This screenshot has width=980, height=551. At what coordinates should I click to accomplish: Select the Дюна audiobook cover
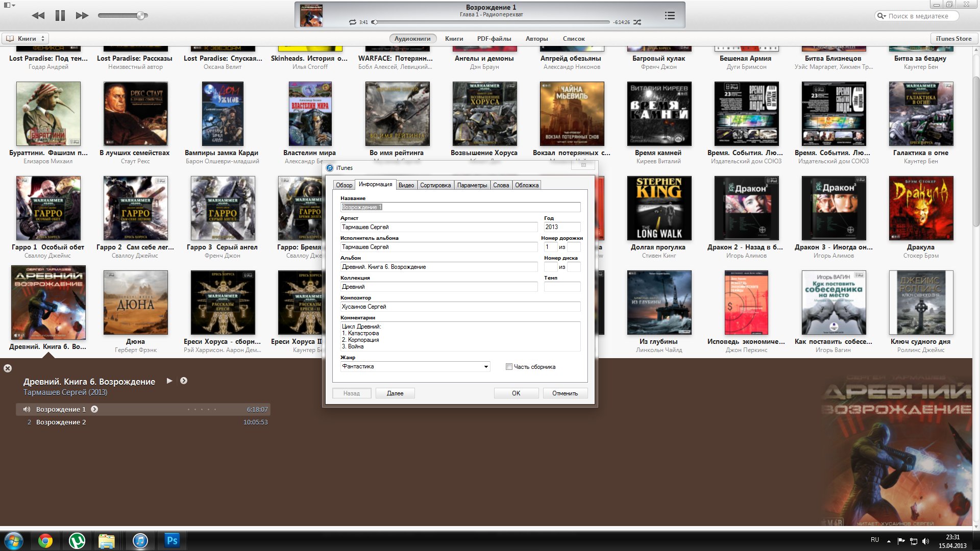tap(136, 303)
